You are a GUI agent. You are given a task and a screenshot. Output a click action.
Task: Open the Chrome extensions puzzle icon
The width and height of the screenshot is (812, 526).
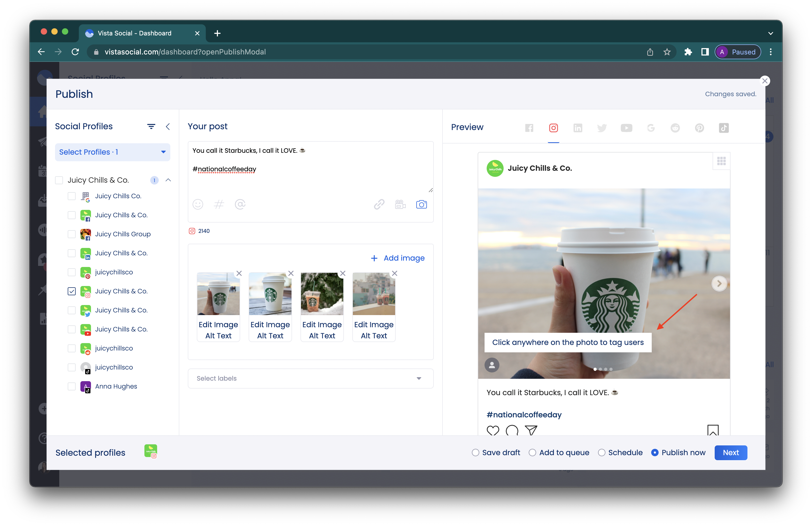point(688,52)
